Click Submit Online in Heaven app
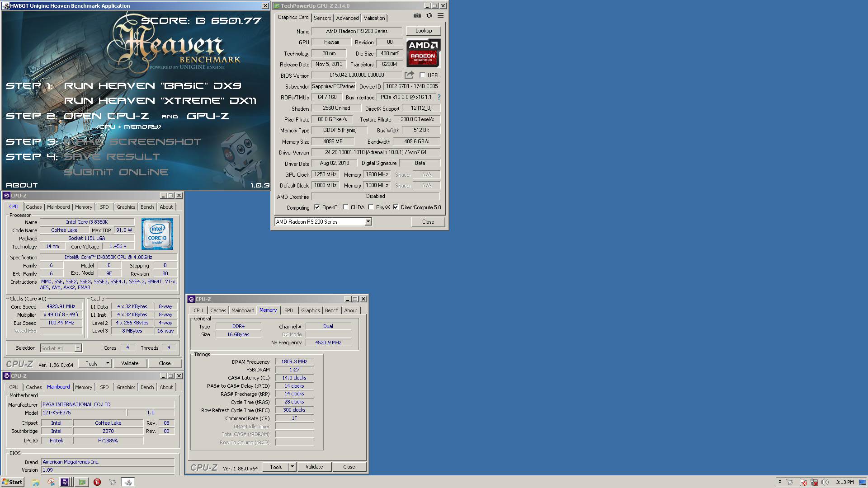The image size is (868, 488). click(x=116, y=172)
